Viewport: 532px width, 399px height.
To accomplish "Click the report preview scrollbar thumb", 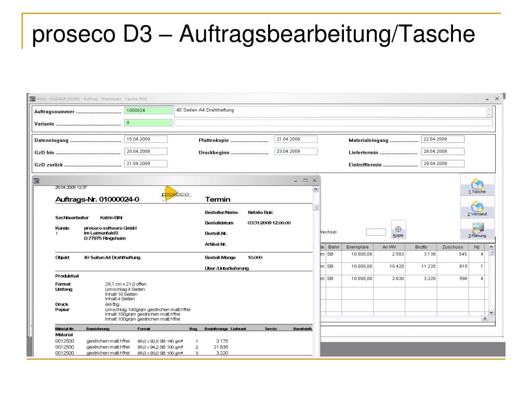I will [x=315, y=207].
